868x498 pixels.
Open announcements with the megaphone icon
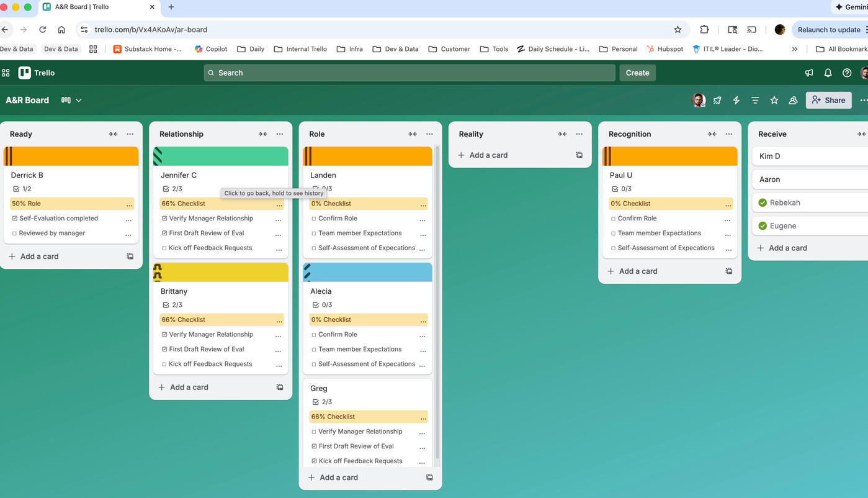808,73
